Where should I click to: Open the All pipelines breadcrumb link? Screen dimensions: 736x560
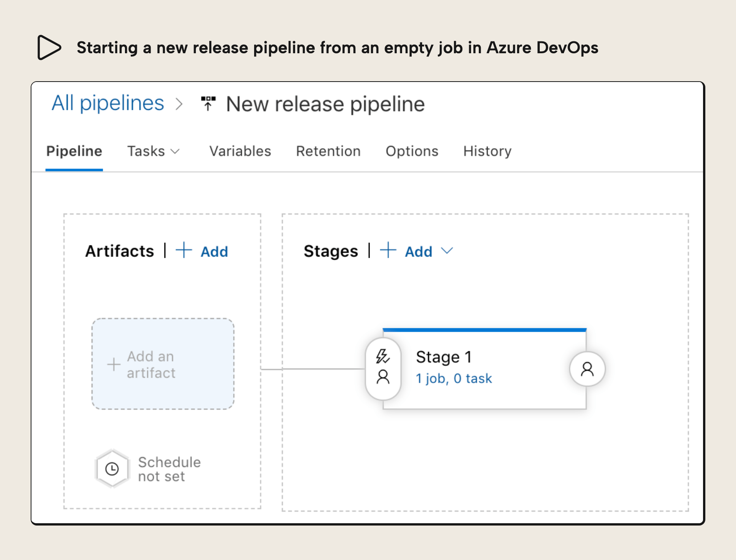coord(108,103)
